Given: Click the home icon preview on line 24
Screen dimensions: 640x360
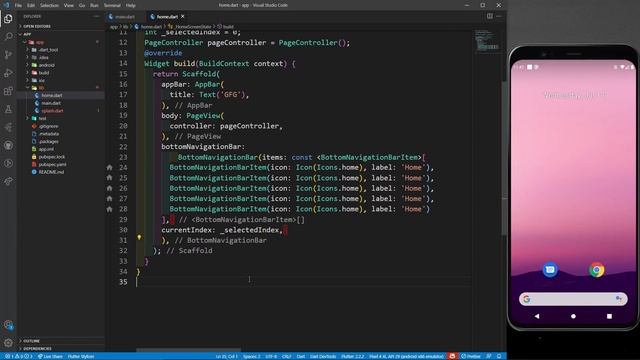Looking at the screenshot, I should [x=109, y=167].
